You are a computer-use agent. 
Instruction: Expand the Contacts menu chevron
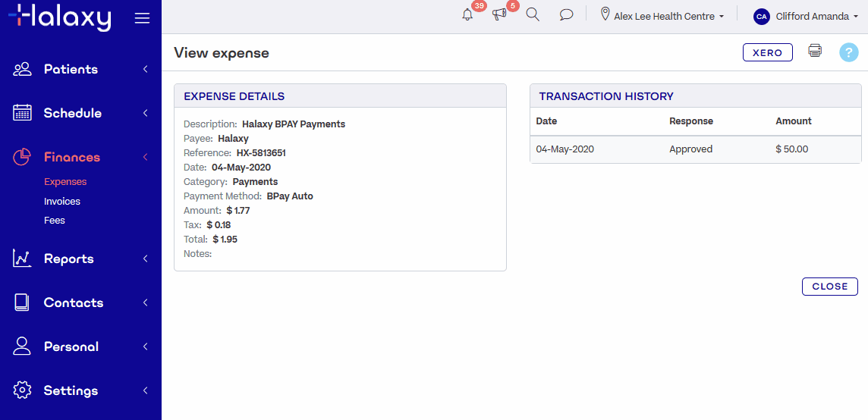pos(146,302)
